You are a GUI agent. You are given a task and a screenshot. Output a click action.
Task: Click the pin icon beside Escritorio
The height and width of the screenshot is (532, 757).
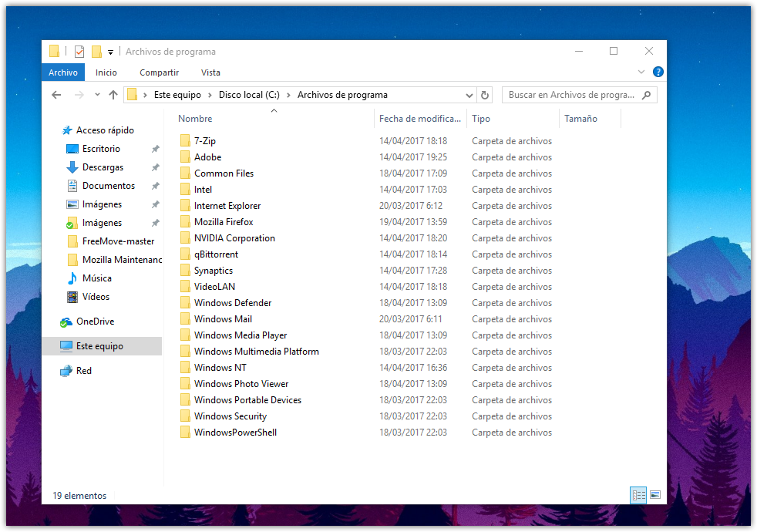pos(156,149)
